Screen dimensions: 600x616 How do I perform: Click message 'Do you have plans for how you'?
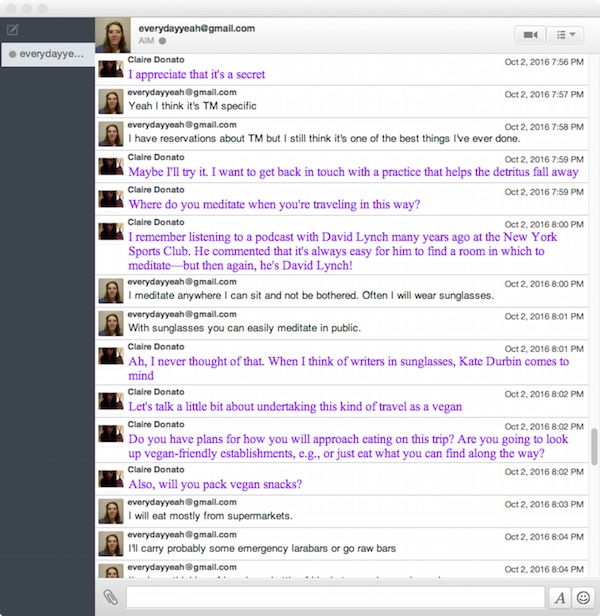pos(348,446)
